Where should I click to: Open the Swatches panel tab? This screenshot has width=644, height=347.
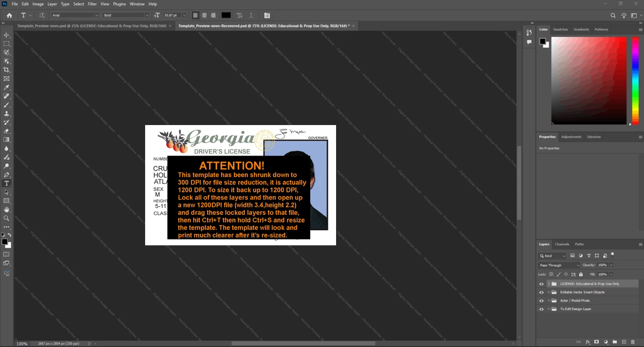coord(560,29)
